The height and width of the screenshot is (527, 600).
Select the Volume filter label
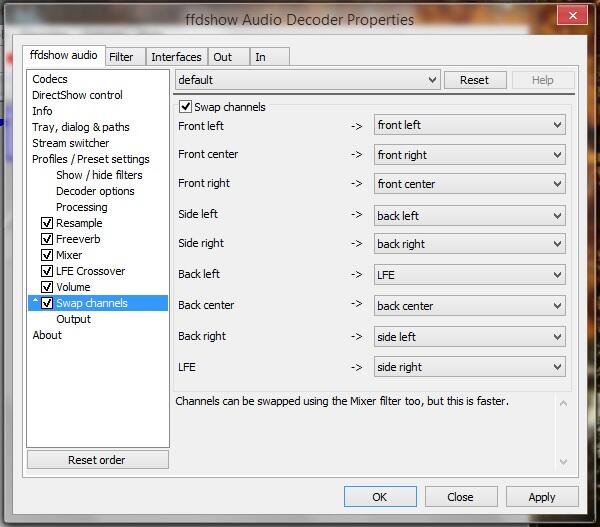[x=73, y=287]
